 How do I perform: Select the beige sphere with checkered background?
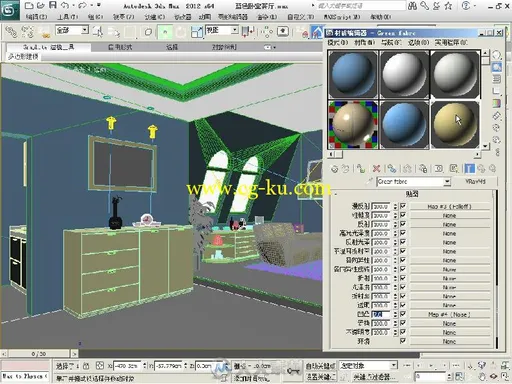353,125
